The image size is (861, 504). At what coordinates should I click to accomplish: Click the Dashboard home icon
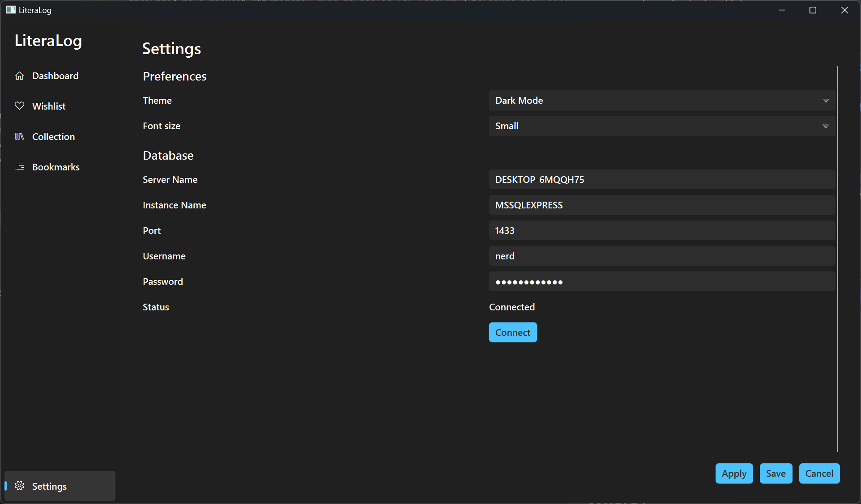point(19,76)
